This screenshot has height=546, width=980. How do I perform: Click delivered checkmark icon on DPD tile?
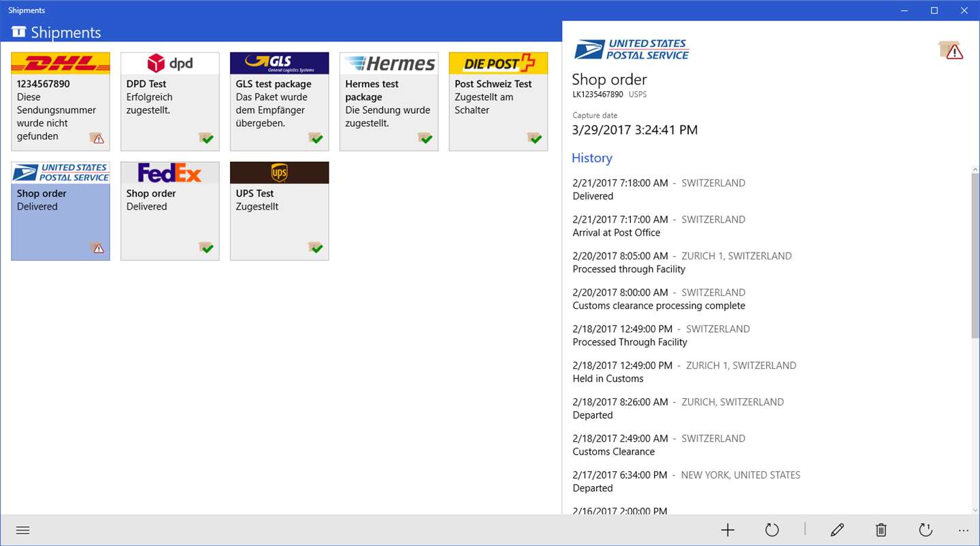point(206,138)
